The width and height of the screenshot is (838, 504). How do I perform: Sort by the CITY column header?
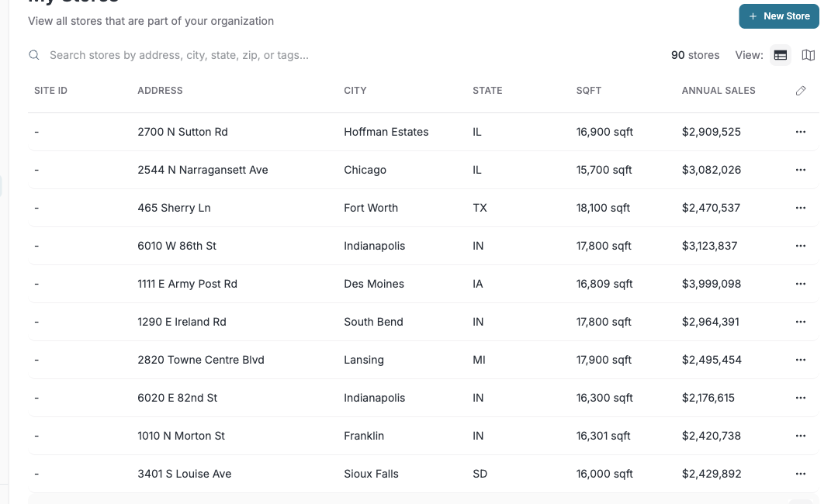pos(355,91)
